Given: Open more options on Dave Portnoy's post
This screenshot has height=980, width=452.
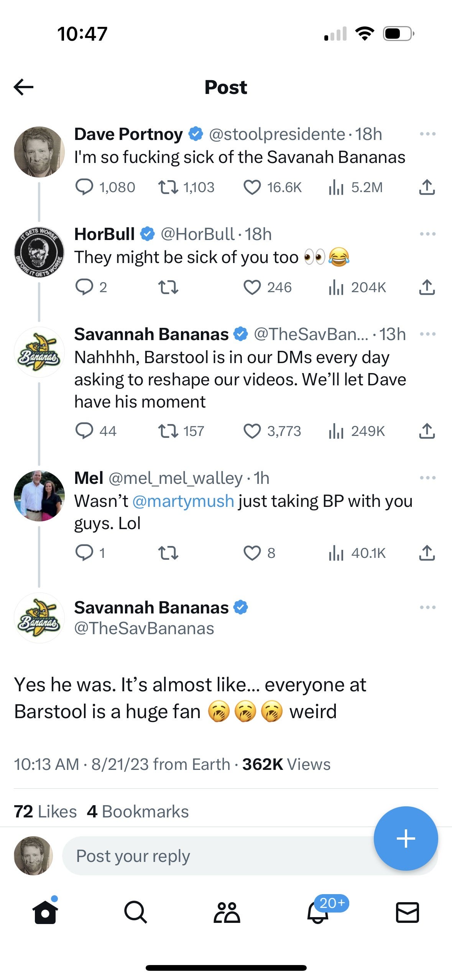Looking at the screenshot, I should pyautogui.click(x=427, y=134).
